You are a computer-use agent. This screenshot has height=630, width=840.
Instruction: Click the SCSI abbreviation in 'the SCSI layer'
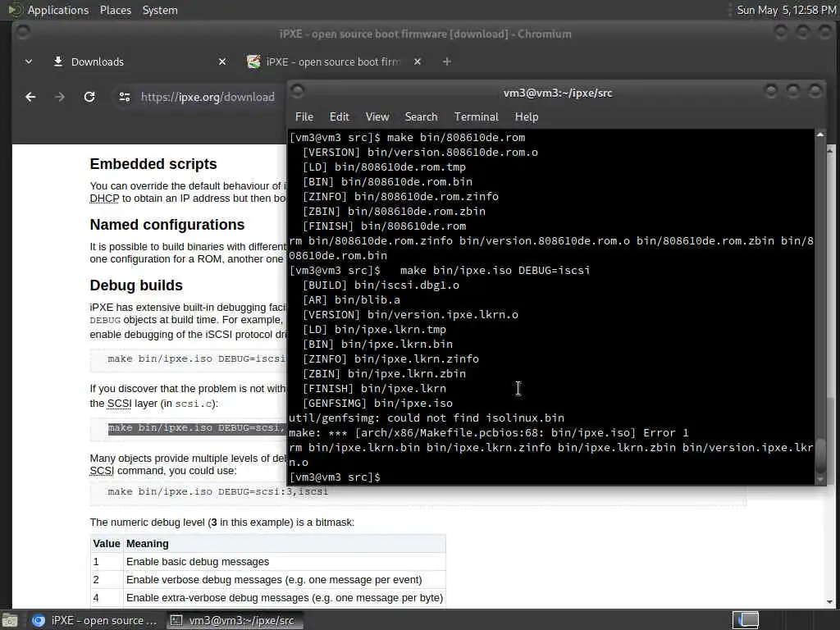click(119, 404)
